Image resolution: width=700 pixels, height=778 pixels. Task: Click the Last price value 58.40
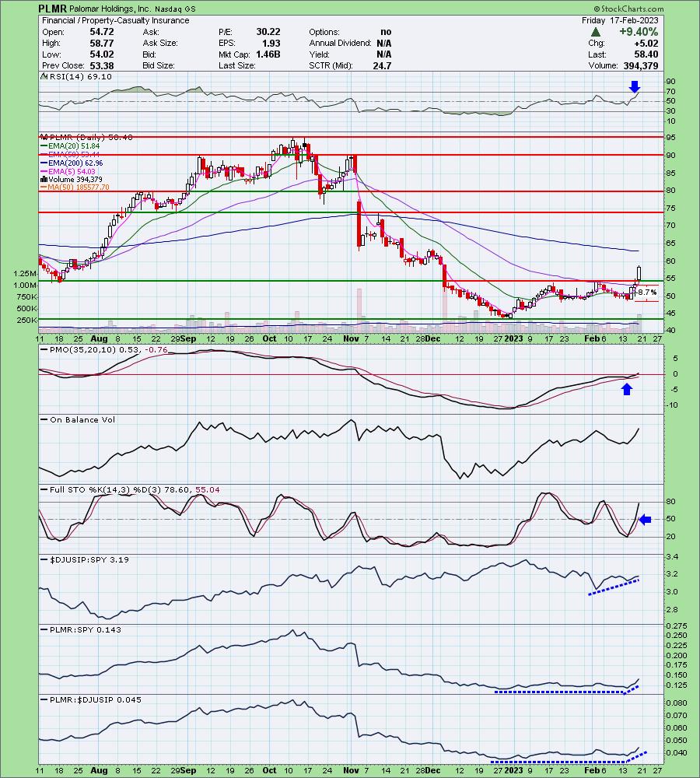point(646,54)
